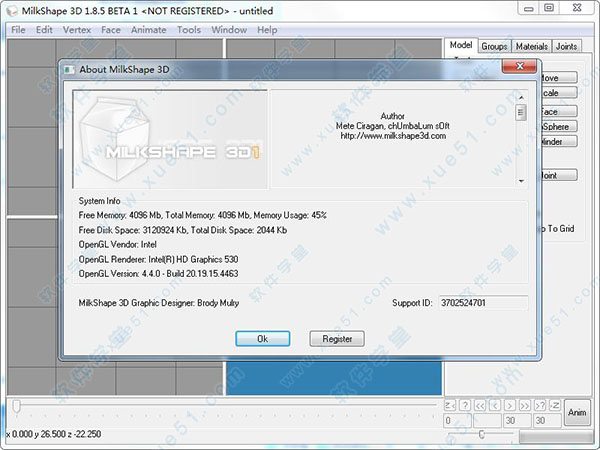The height and width of the screenshot is (450, 600).
Task: Select the Sphere tool button
Action: 559,127
